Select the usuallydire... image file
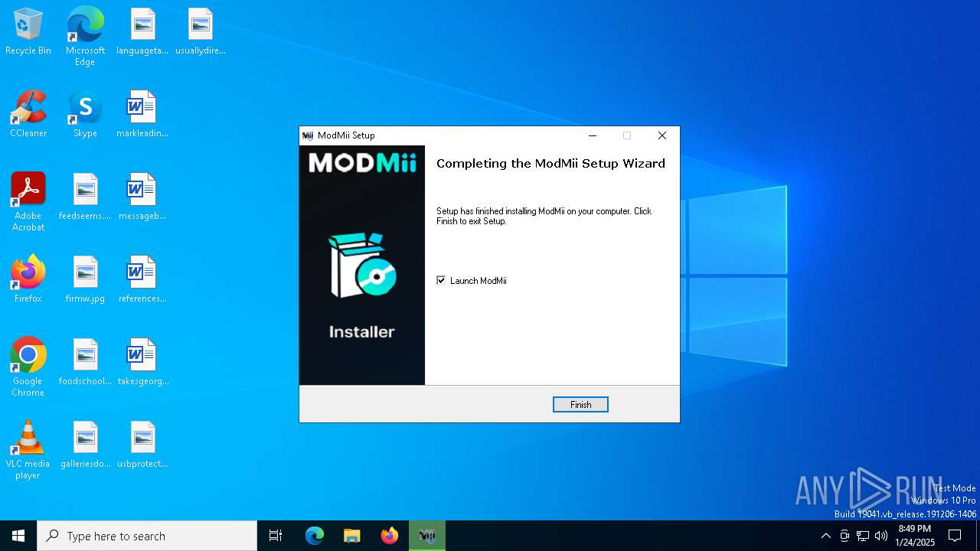The image size is (980, 551). (x=200, y=32)
